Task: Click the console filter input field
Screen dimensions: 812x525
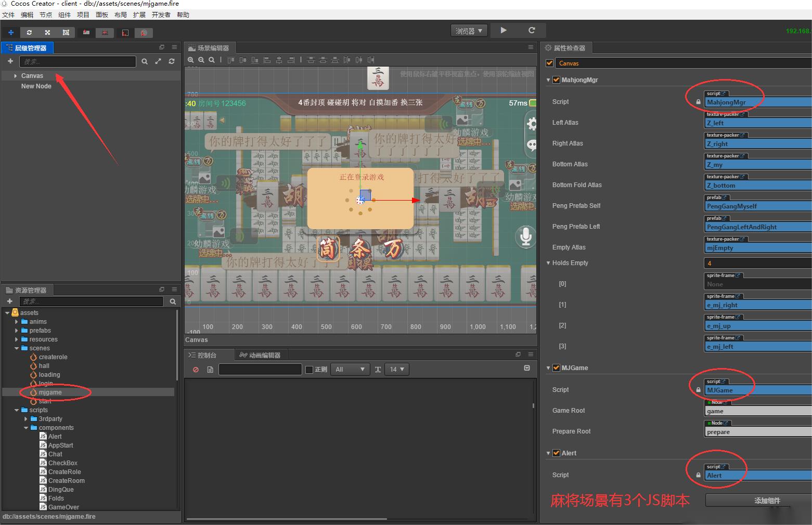Action: 260,370
